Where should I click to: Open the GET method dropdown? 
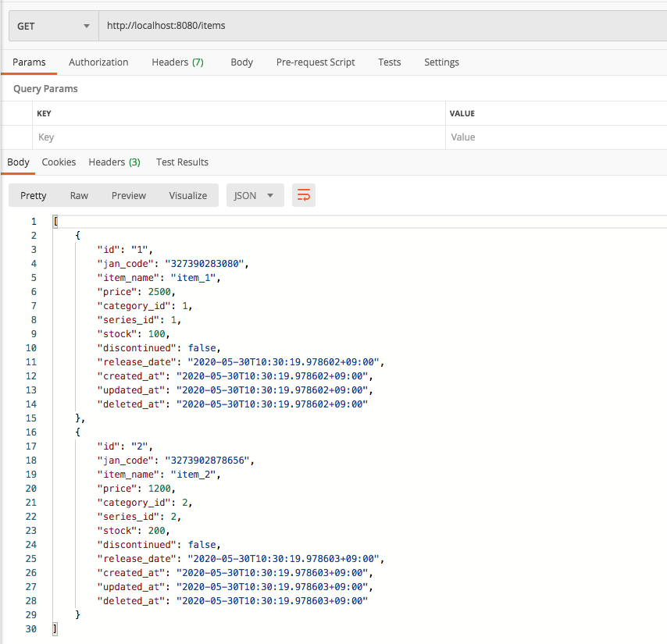point(54,26)
